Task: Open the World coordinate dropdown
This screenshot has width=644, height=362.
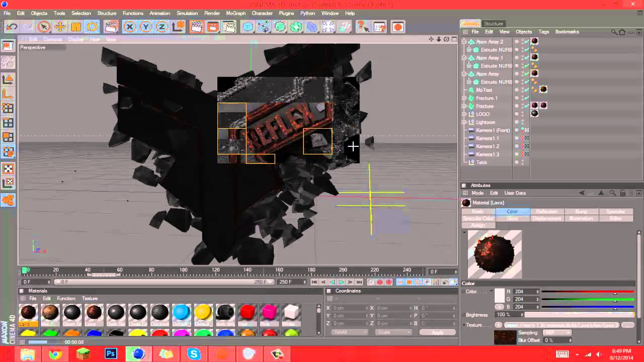Action: coord(350,332)
